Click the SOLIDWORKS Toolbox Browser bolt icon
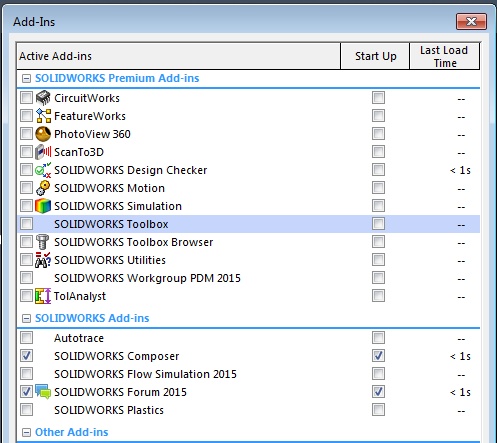 42,242
